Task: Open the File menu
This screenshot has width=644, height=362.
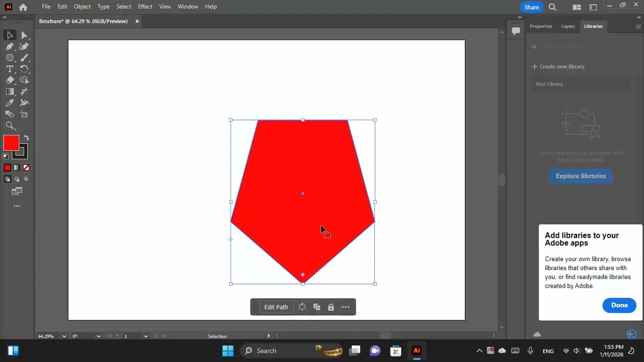Action: [46, 7]
